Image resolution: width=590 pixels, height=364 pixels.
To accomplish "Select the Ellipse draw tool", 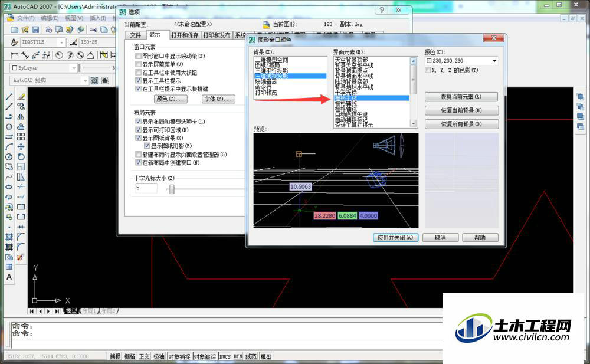I will [x=9, y=186].
